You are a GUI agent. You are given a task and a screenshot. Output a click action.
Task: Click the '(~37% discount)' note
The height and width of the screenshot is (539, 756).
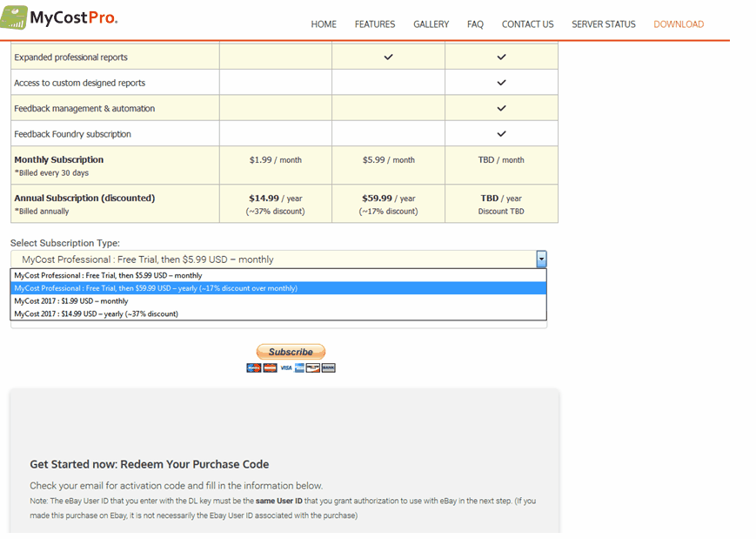pos(275,212)
